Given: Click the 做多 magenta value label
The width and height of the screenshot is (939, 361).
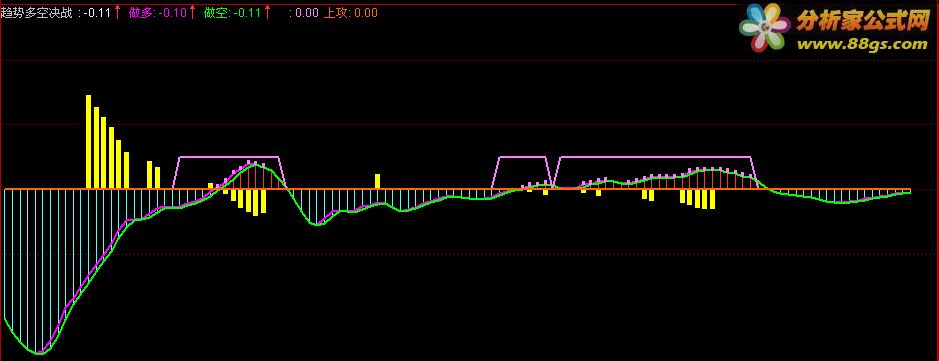Looking at the screenshot, I should point(158,12).
